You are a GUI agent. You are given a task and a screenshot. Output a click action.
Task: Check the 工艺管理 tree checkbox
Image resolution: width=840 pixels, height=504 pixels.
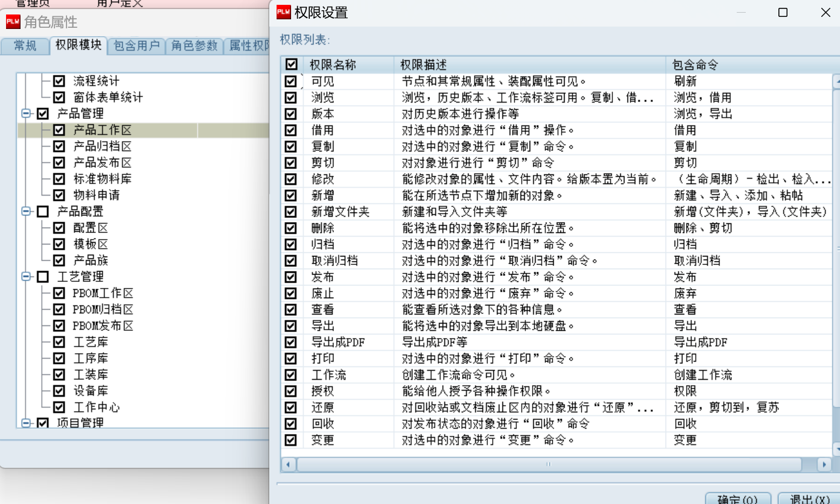(x=43, y=276)
